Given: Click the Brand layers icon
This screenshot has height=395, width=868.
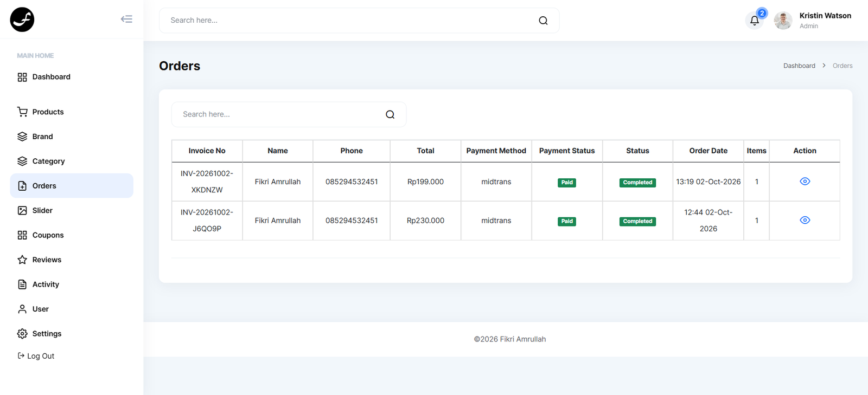Looking at the screenshot, I should click(x=22, y=137).
